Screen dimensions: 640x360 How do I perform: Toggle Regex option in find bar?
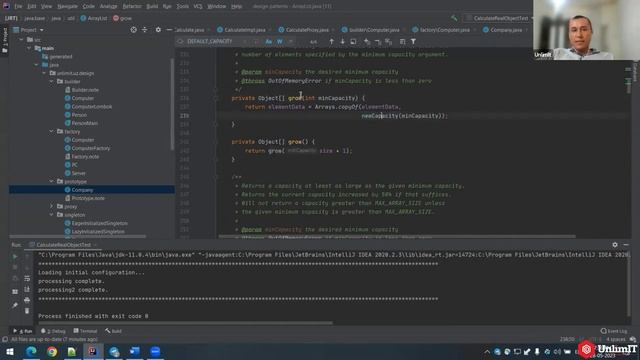(x=291, y=41)
